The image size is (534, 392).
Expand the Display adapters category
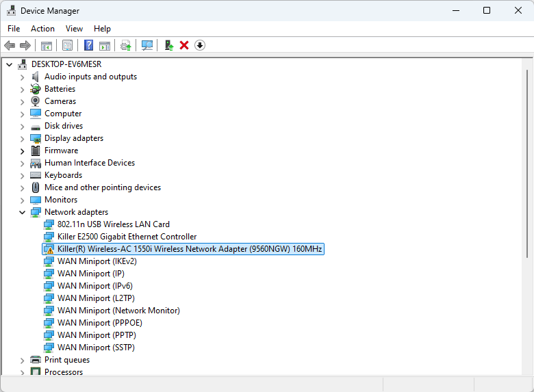(x=22, y=139)
